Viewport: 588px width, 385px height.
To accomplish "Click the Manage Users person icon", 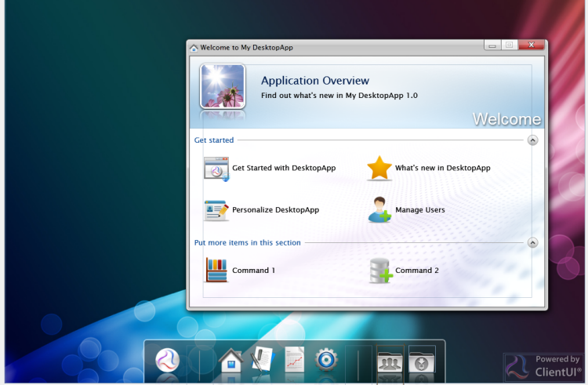I will [379, 209].
